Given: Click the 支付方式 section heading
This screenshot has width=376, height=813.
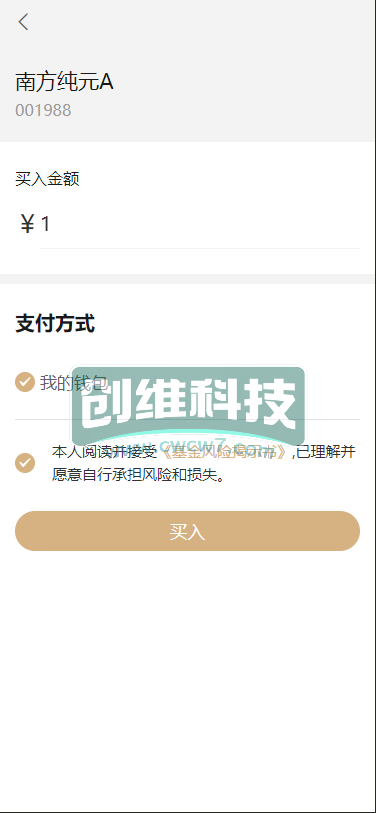Looking at the screenshot, I should click(55, 324).
